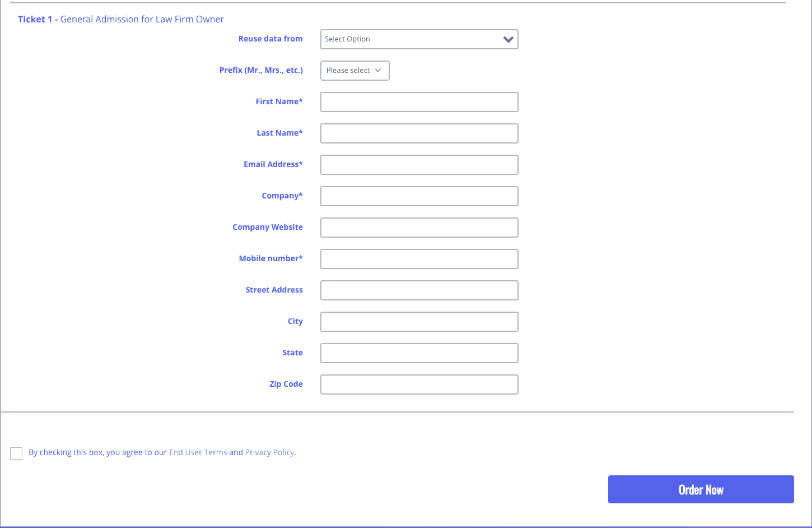Click the Ticket 1 General Admission heading
Viewport: 812px width, 528px height.
point(121,19)
